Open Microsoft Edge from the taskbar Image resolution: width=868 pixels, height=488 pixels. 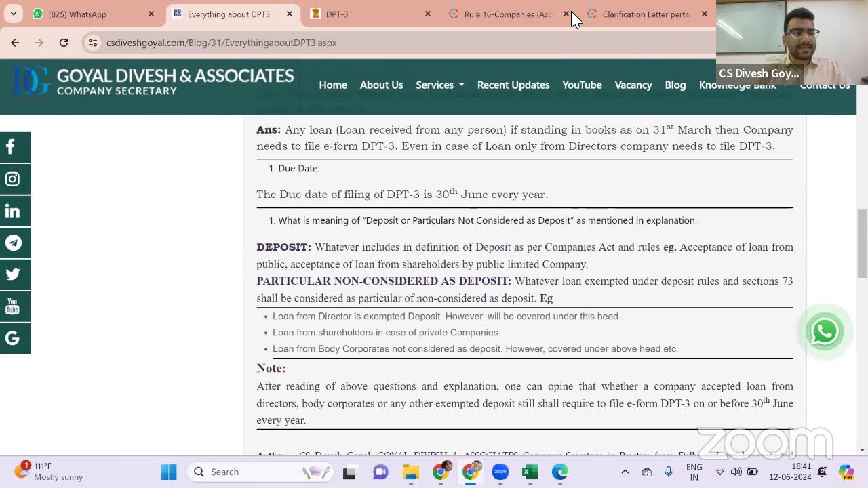pos(560,472)
